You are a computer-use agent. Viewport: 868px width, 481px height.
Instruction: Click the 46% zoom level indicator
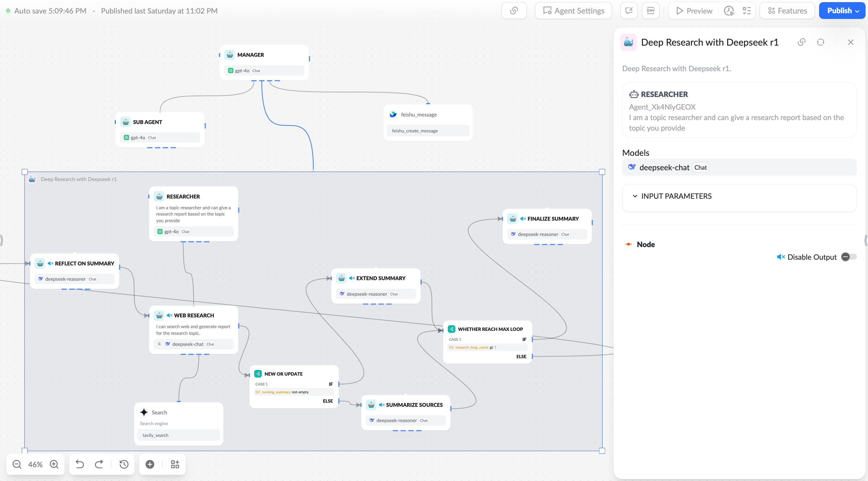[x=35, y=464]
